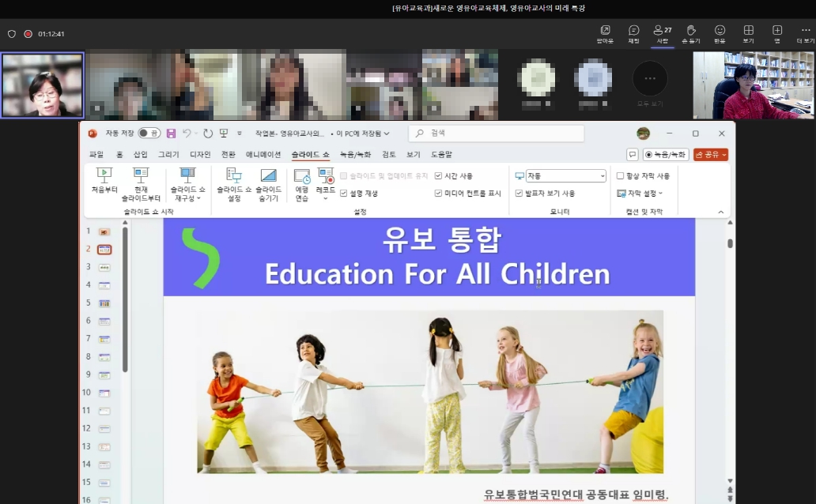The width and height of the screenshot is (816, 504).
Task: Open the File (파일) menu
Action: click(x=96, y=155)
